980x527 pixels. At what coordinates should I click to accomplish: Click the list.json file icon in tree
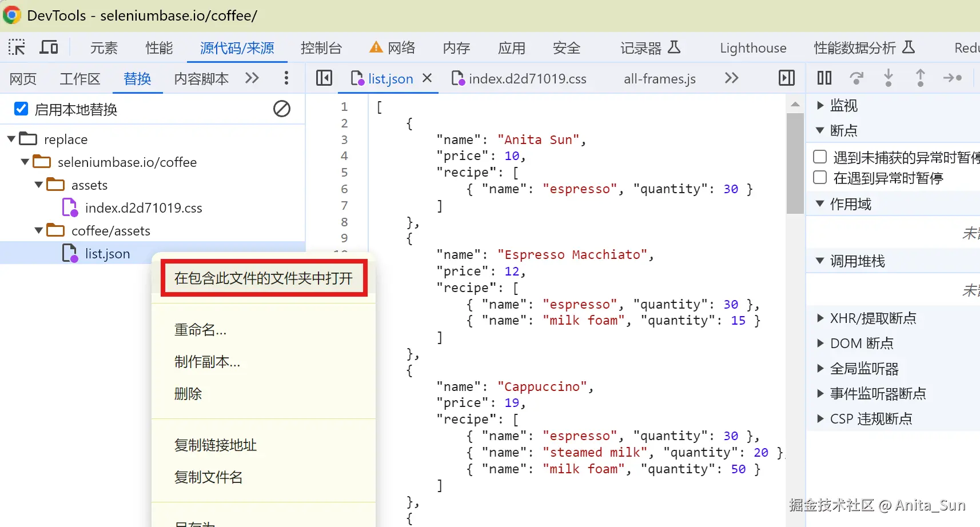click(70, 253)
